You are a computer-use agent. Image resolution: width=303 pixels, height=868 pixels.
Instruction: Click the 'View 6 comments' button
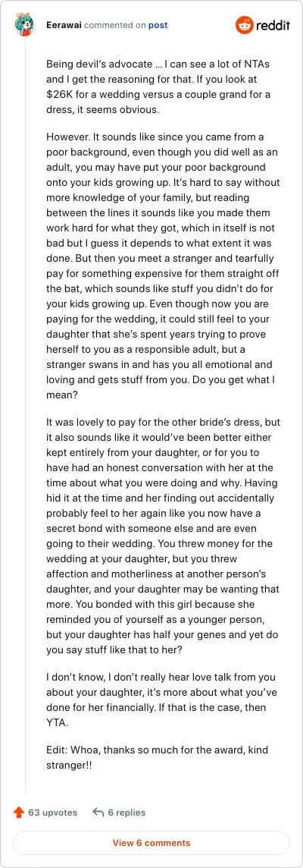151,843
